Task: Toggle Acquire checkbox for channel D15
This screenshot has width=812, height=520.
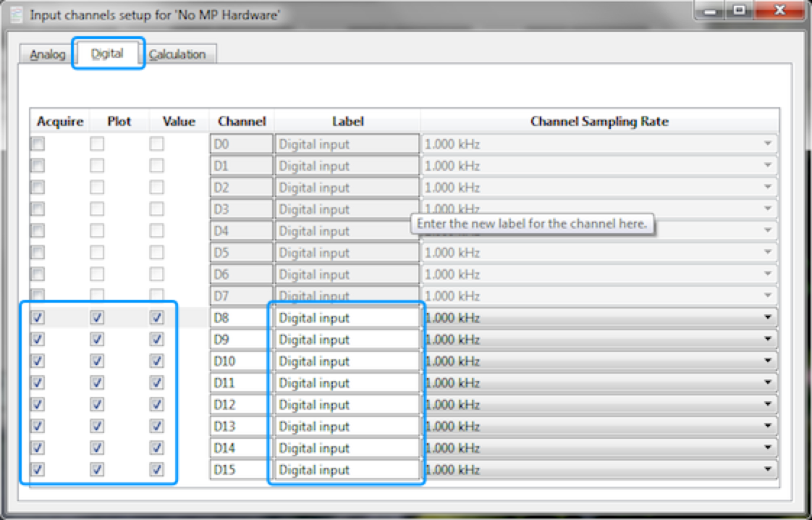Action: [x=38, y=470]
